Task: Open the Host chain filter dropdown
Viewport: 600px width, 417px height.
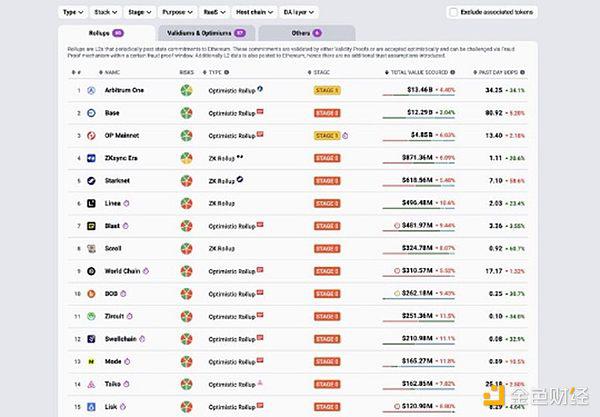Action: click(254, 12)
